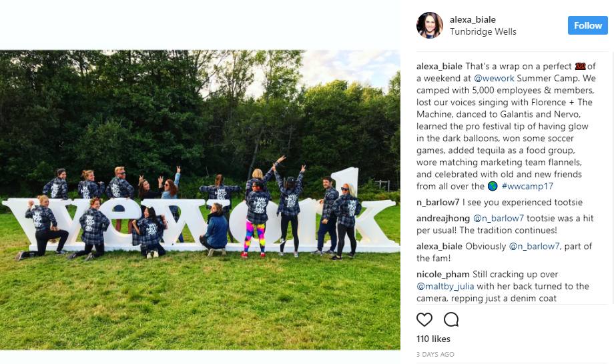Open the Tunbridge Wells location link
Screen dimensions: 614x364
coord(483,32)
